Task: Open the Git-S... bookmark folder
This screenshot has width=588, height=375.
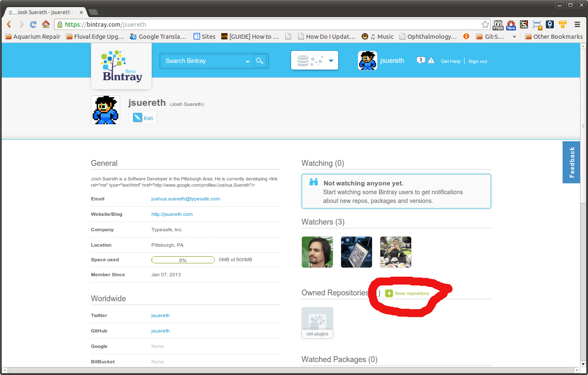Action: 490,36
